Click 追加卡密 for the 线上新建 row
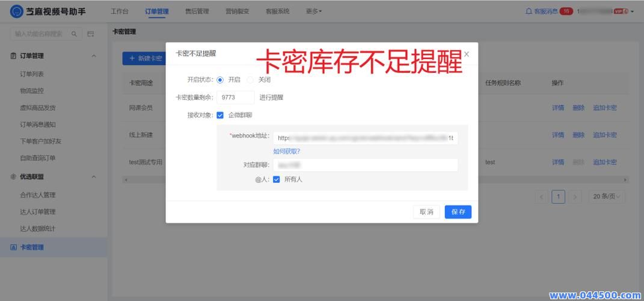This screenshot has width=644, height=301. click(604, 135)
